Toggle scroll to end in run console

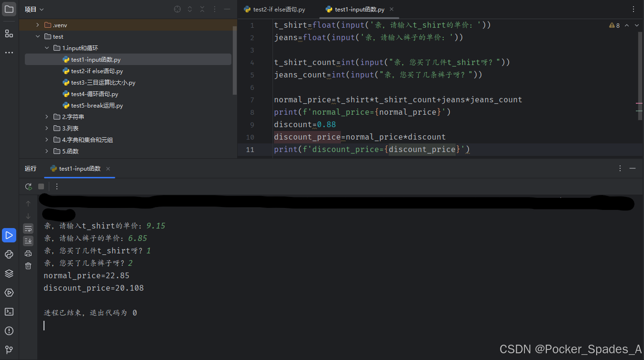pyautogui.click(x=28, y=241)
